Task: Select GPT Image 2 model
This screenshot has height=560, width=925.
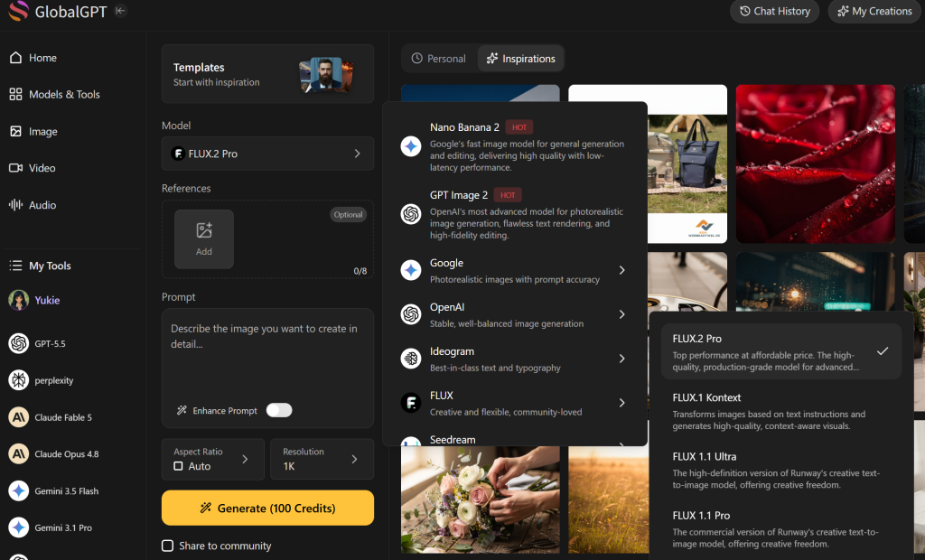Action: [x=514, y=214]
